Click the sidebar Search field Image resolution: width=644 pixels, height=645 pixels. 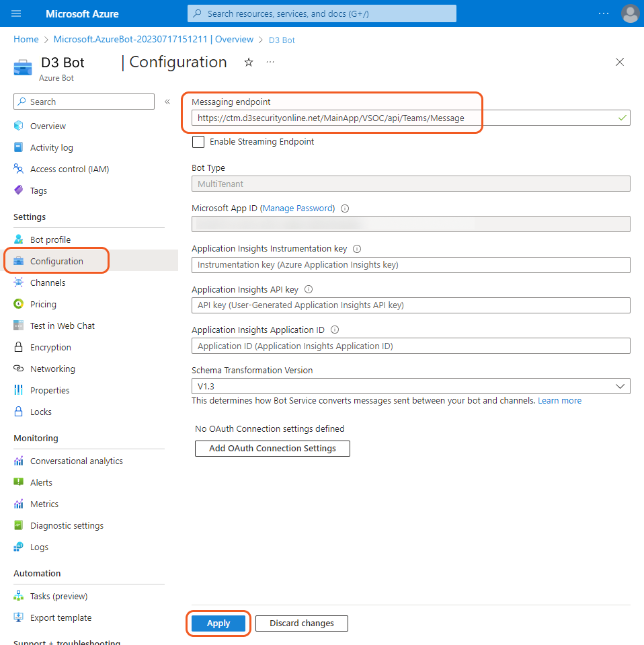pos(84,102)
